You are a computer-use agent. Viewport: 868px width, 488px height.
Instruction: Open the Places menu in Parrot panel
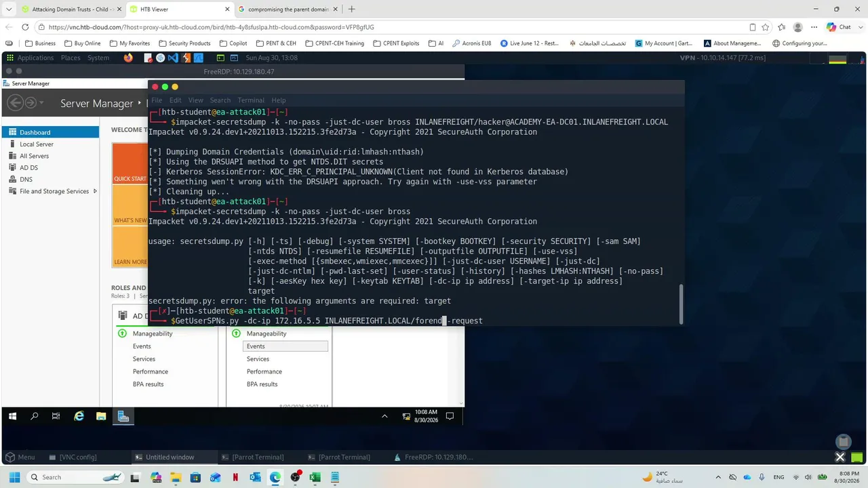click(71, 58)
